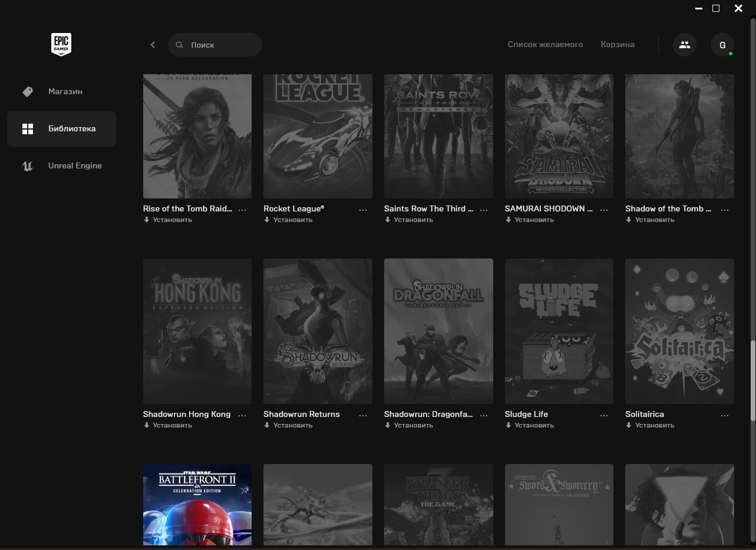Open options for Shadowrun Hong Kong
Image resolution: width=756 pixels, height=550 pixels.
(x=242, y=415)
